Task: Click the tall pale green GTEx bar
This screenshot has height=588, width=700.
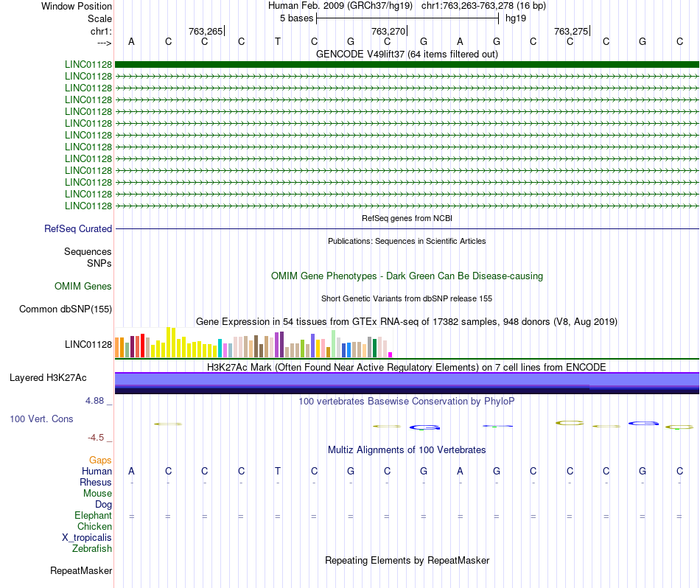Action: pos(334,344)
